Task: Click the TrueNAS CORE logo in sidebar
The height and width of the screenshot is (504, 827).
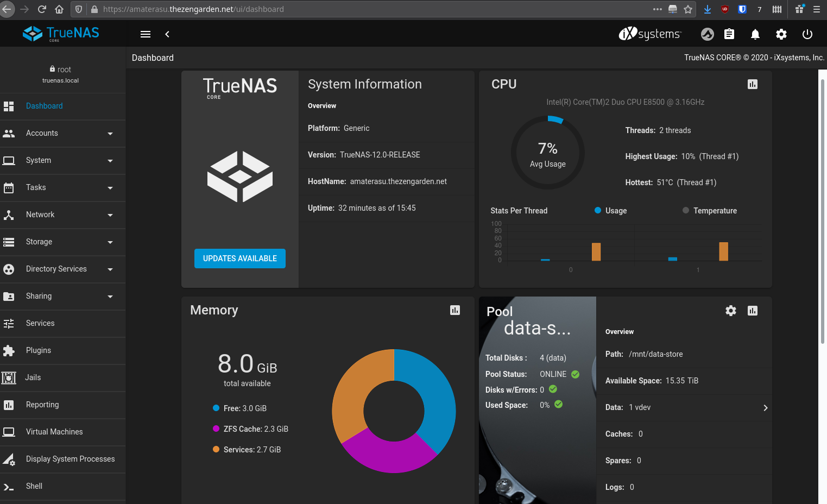Action: (61, 34)
